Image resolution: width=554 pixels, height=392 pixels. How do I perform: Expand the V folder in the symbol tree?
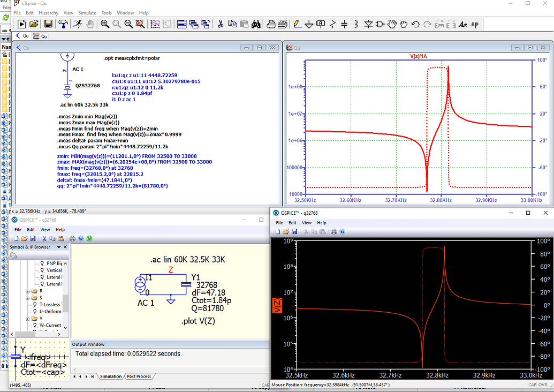tap(27, 319)
